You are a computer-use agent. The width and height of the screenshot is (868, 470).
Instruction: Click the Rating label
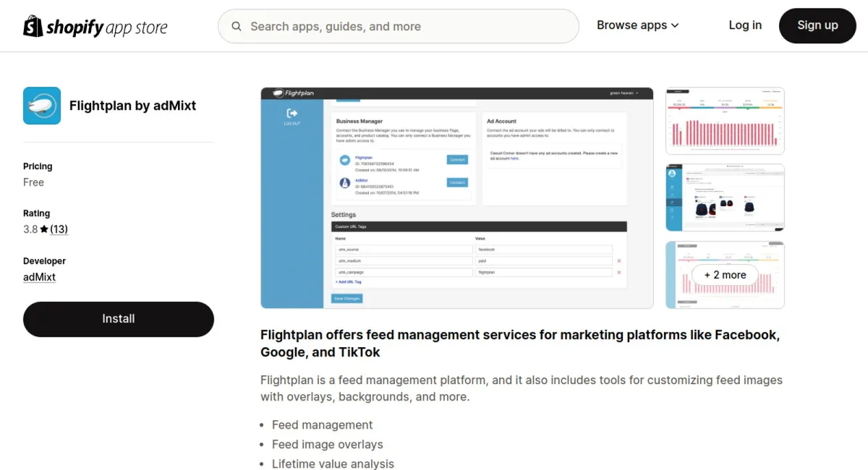click(x=36, y=213)
